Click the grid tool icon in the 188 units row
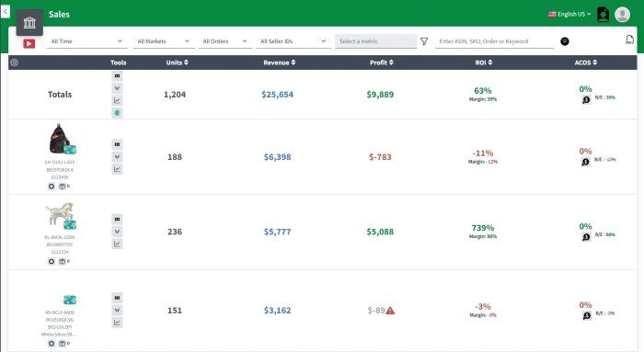The width and height of the screenshot is (644, 352). click(117, 144)
